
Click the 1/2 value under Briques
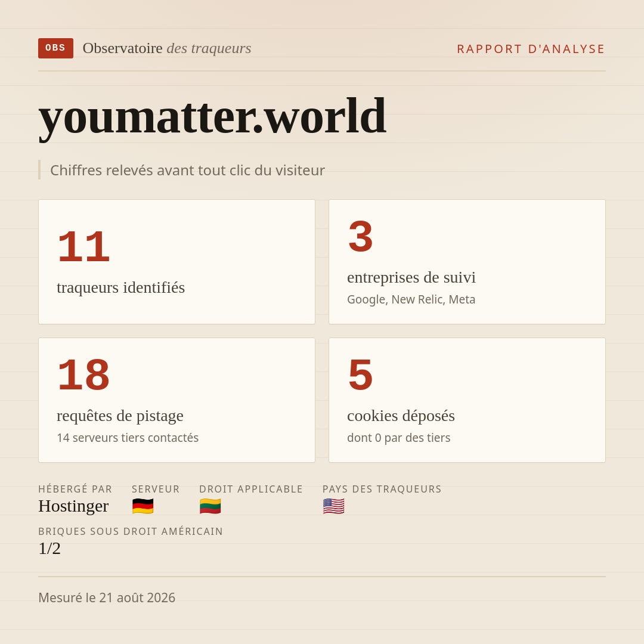pos(49,549)
